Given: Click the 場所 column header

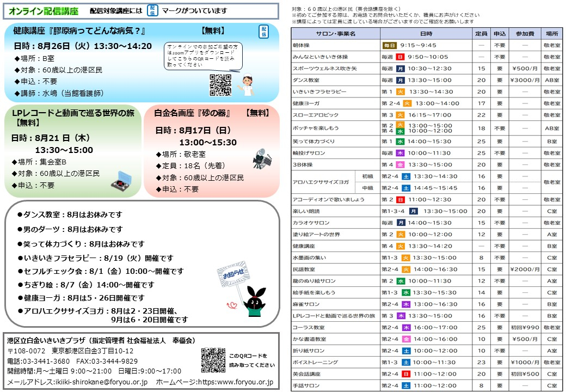Looking at the screenshot, I should 552,34.
